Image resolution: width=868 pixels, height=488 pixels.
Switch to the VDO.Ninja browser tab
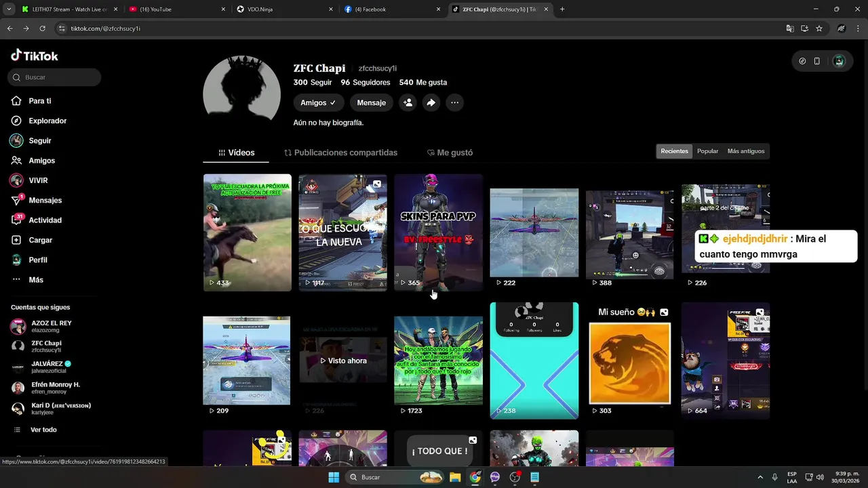[x=283, y=9]
